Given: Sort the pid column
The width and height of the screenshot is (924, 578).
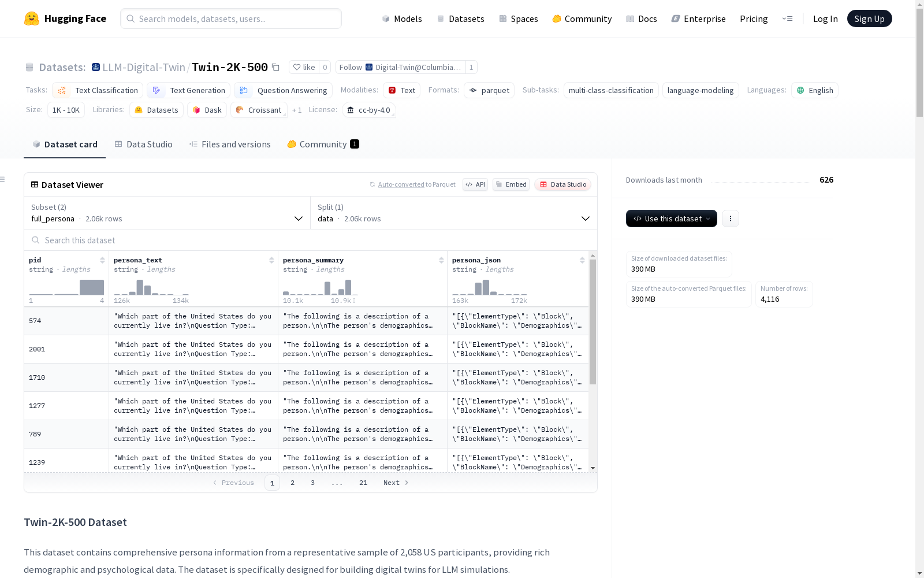Looking at the screenshot, I should (x=102, y=260).
